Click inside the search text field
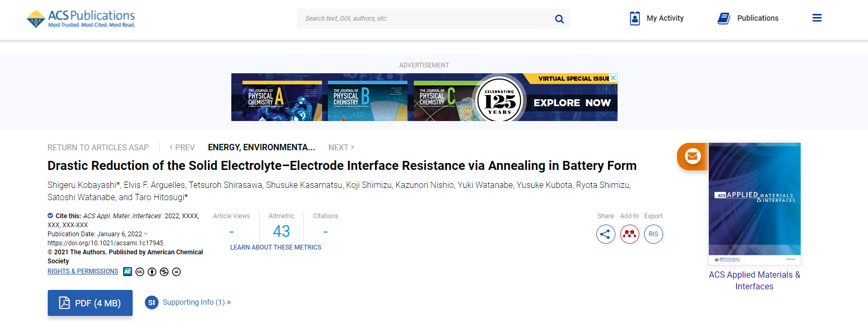 point(424,19)
